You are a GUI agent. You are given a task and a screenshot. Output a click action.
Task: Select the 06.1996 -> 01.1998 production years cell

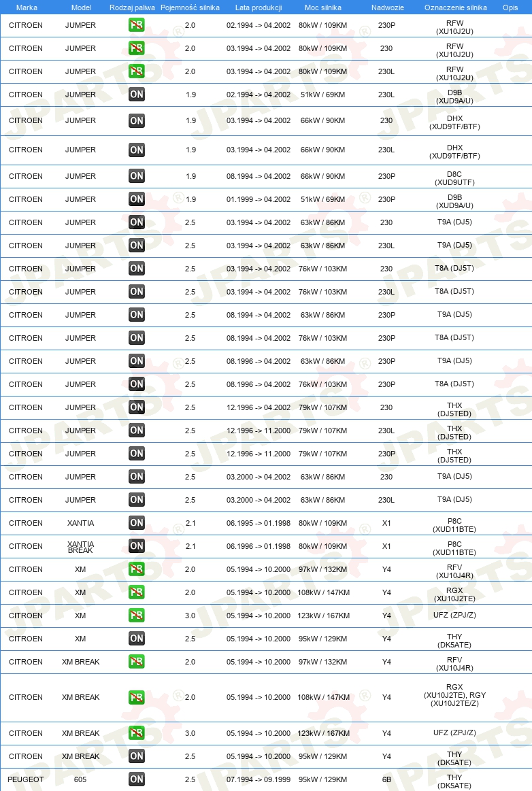click(x=259, y=546)
